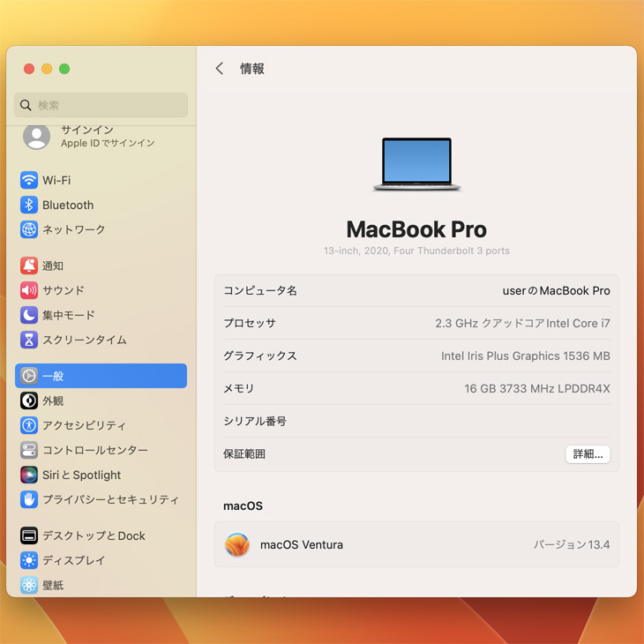Open サウンド speaker icon
Viewport: 644px width, 644px height.
pyautogui.click(x=29, y=290)
